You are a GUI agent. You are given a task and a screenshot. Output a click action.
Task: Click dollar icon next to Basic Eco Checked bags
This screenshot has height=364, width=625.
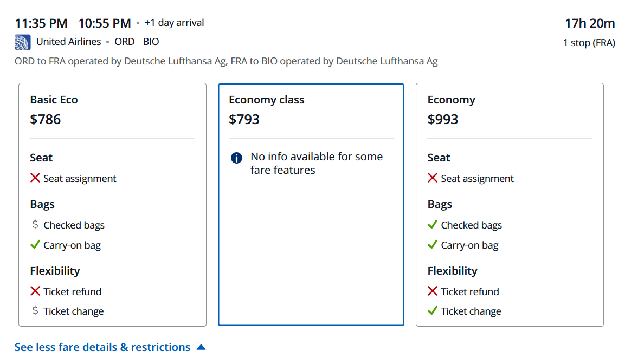(35, 225)
